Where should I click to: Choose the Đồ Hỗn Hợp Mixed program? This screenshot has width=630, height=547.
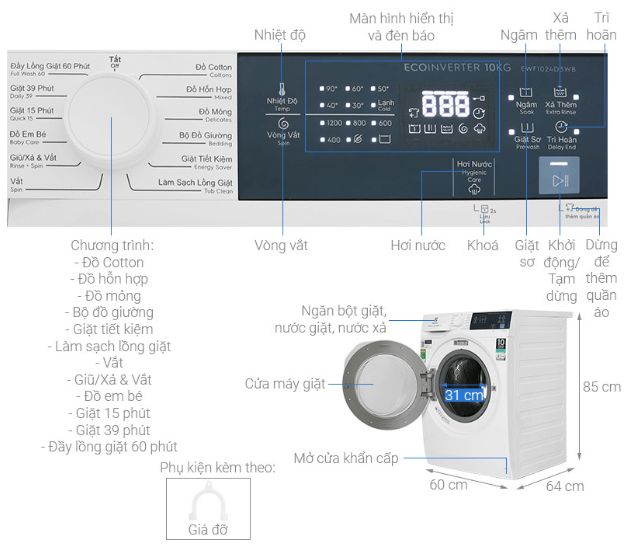click(x=209, y=92)
